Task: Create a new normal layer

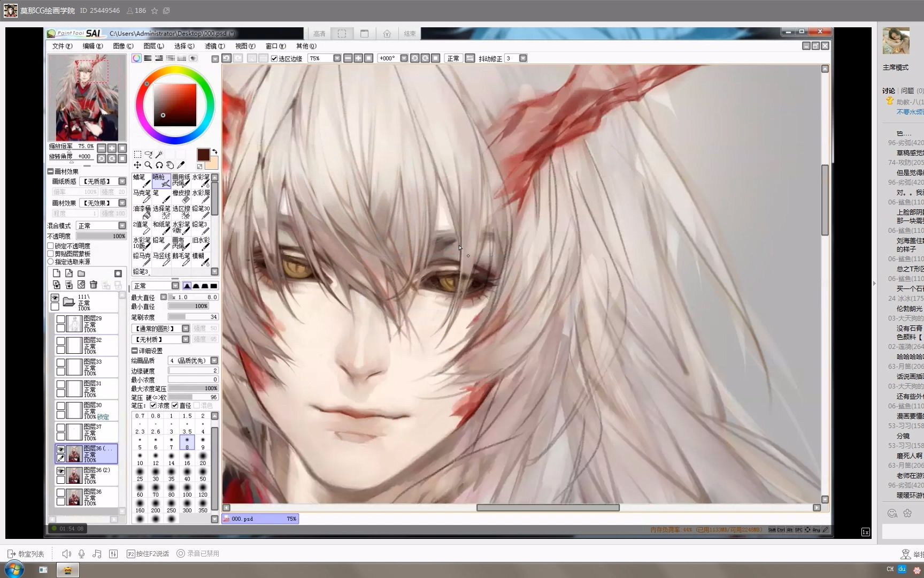Action: click(57, 273)
